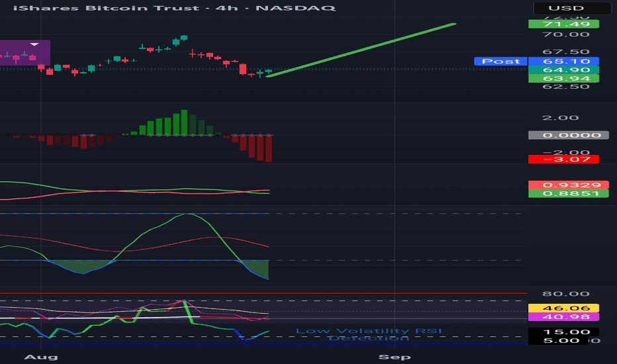The height and width of the screenshot is (364, 617).
Task: Click the green upward trend line
Action: (x=361, y=50)
